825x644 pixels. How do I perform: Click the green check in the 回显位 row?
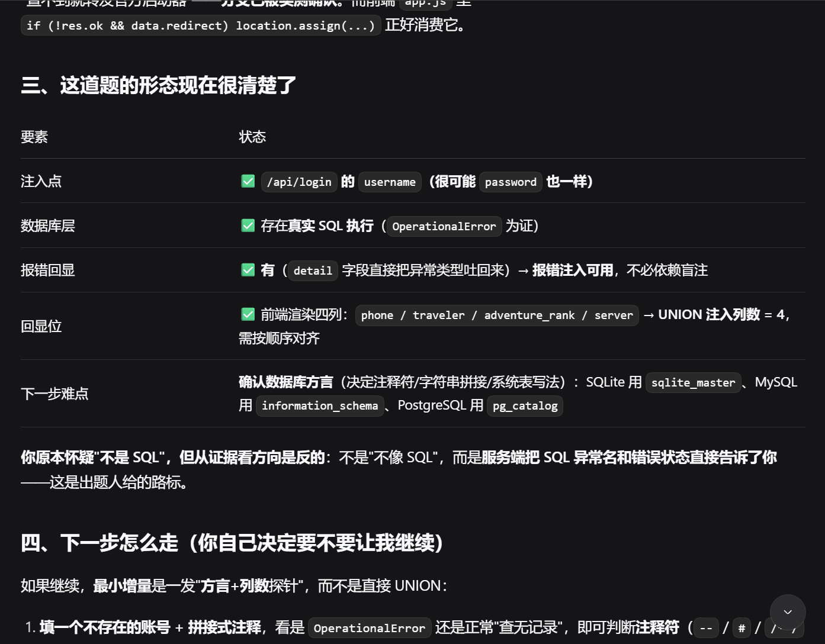pyautogui.click(x=248, y=314)
